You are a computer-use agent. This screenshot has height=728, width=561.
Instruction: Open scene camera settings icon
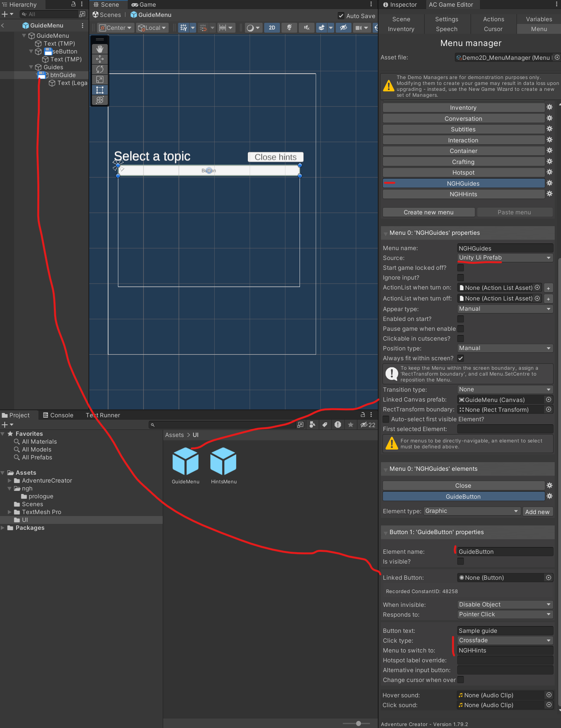click(358, 28)
